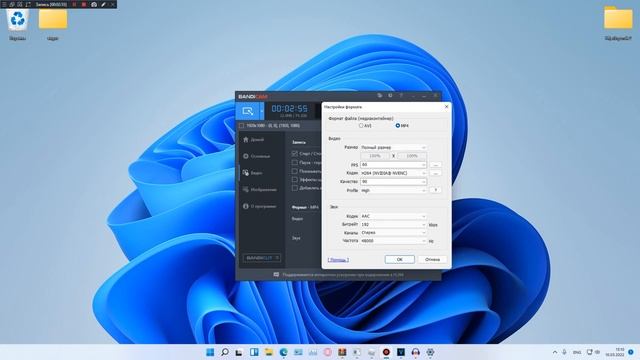Select the AVI file format radio button
The height and width of the screenshot is (360, 640).
click(x=361, y=126)
